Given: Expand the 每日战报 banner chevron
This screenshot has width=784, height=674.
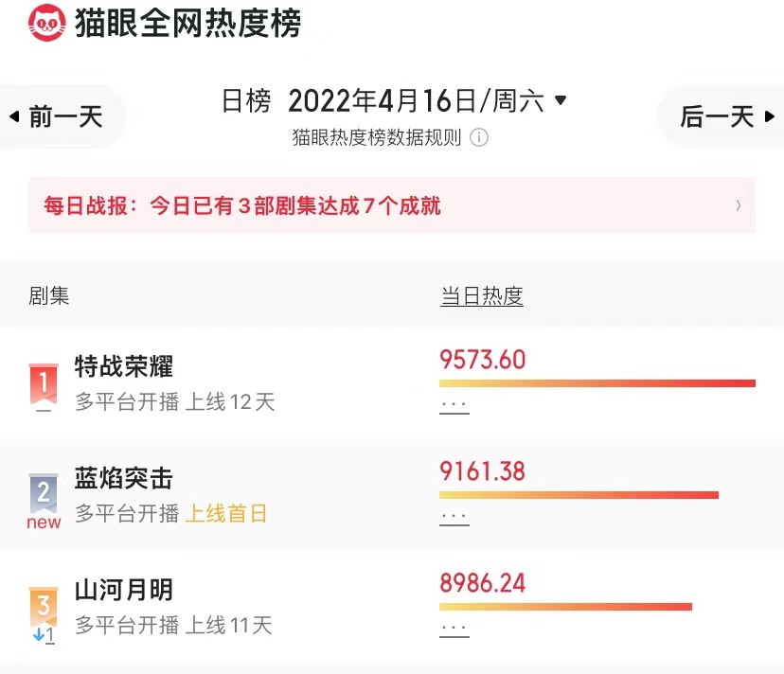Looking at the screenshot, I should 738,205.
